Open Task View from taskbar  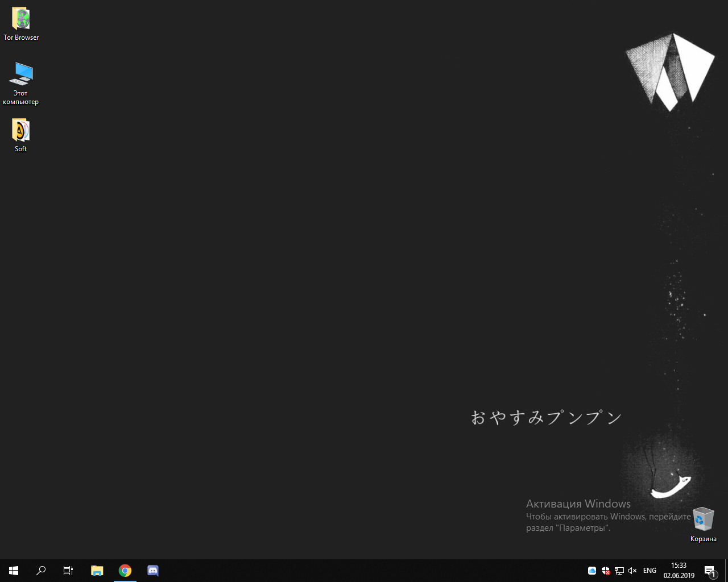pos(68,571)
